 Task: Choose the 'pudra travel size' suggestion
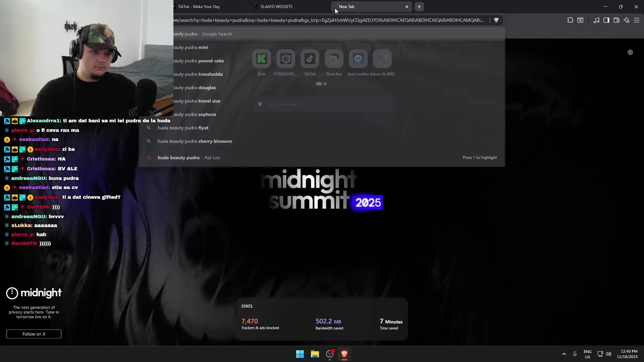point(322,101)
